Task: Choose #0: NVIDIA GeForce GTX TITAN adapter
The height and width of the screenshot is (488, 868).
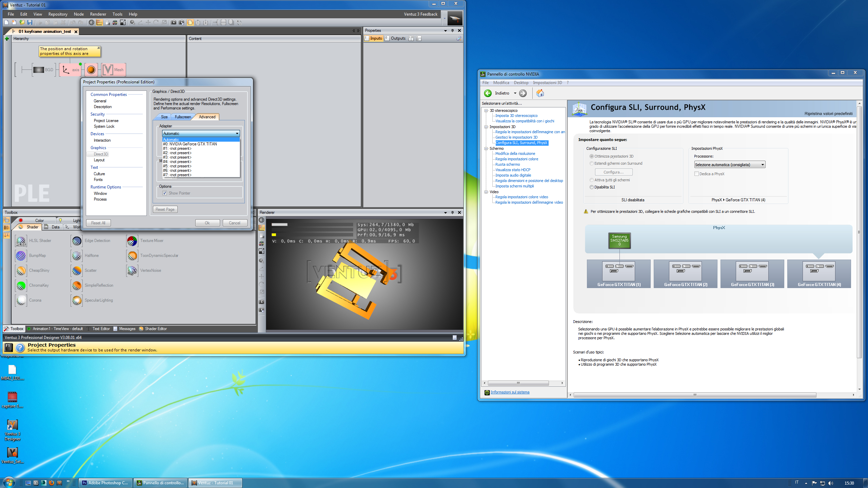Action: pos(190,144)
